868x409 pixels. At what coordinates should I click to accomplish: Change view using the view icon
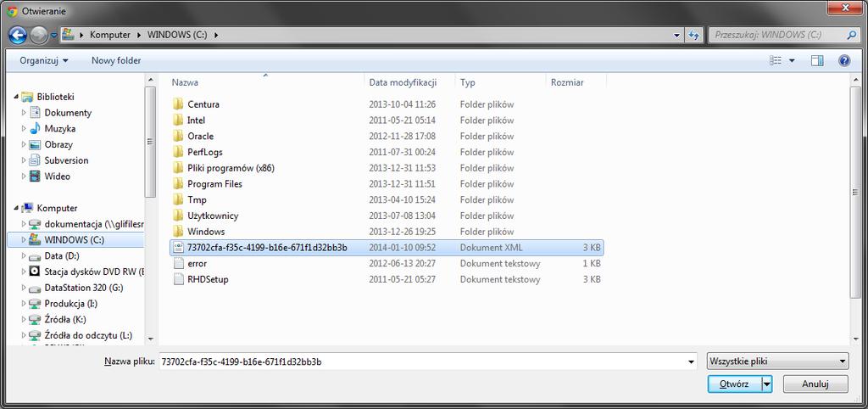point(776,60)
